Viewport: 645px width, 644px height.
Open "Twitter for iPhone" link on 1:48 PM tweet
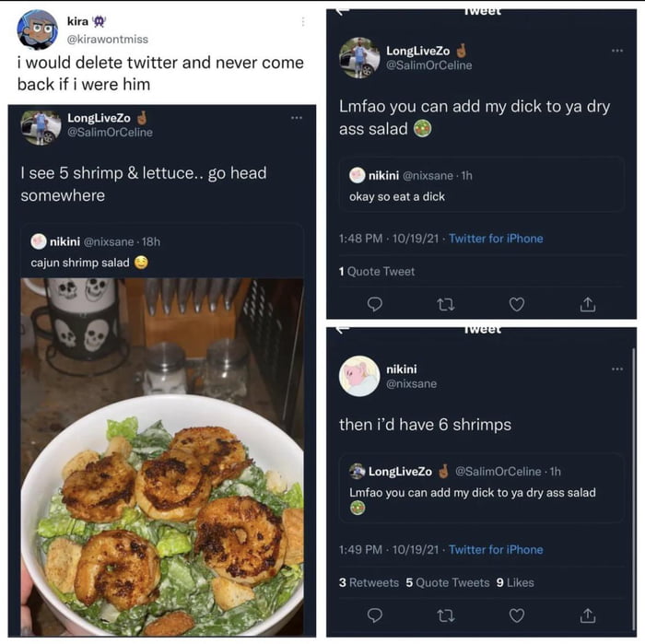pos(496,239)
